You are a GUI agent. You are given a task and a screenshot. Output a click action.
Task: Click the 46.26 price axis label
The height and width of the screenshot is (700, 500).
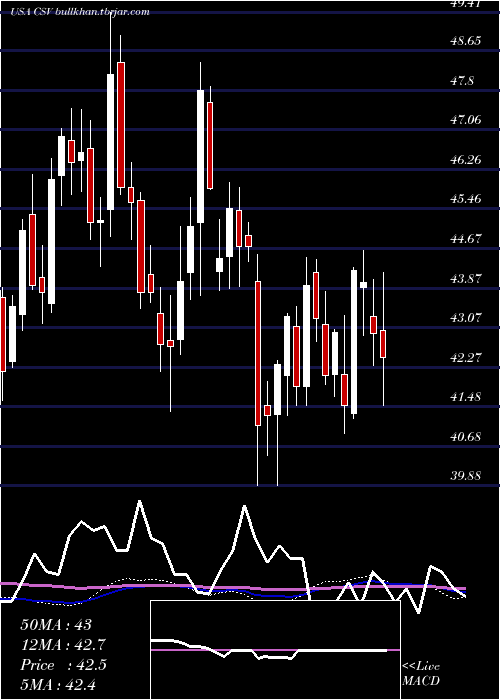466,159
